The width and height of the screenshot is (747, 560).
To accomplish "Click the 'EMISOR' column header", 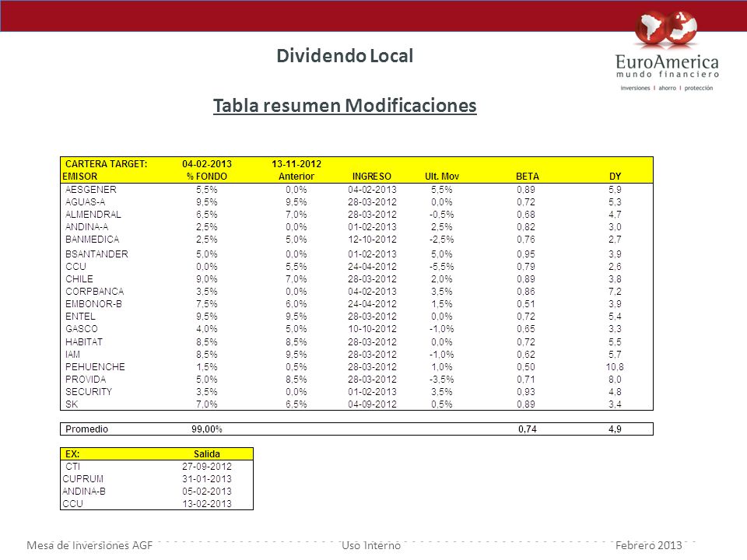I will (x=79, y=177).
